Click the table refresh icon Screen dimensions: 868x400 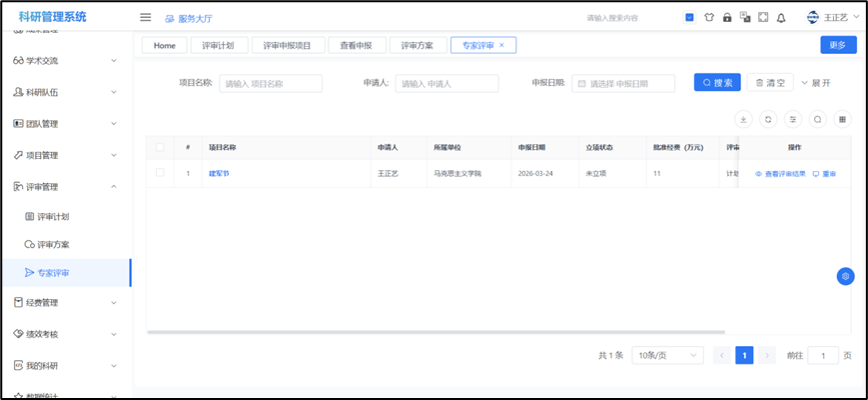click(768, 119)
